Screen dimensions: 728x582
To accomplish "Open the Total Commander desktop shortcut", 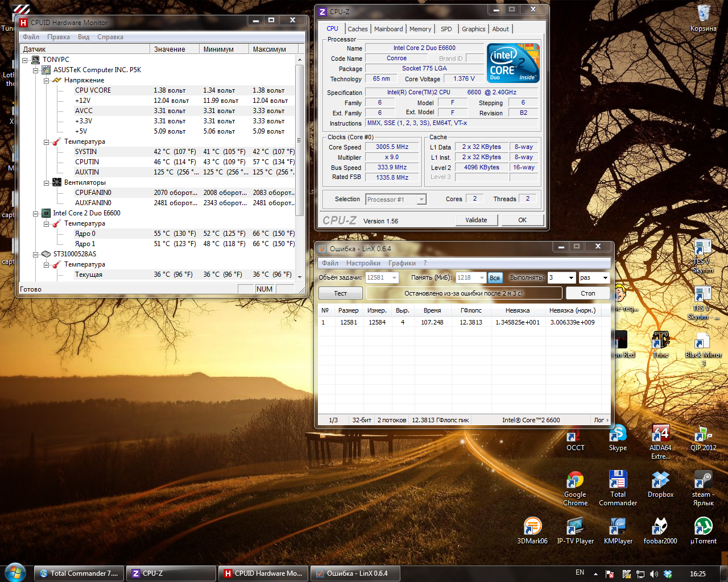I will 618,481.
